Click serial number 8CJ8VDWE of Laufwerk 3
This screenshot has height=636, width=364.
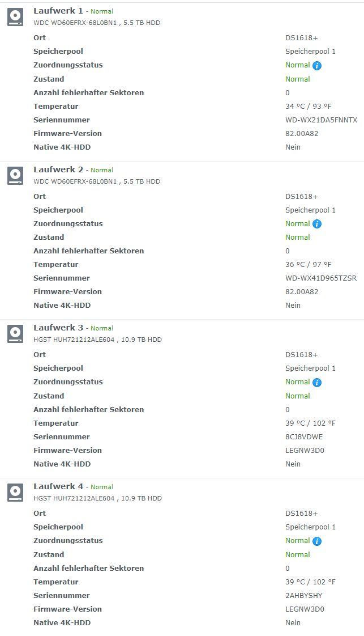click(x=303, y=437)
